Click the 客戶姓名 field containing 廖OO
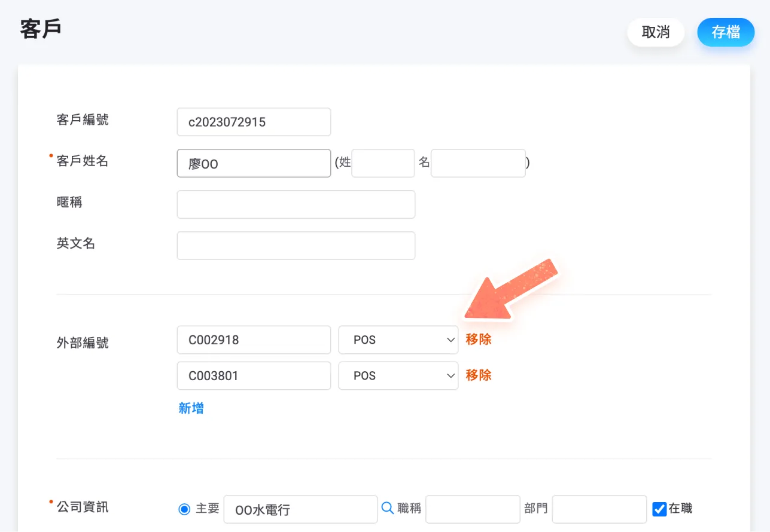The height and width of the screenshot is (532, 770). click(254, 163)
